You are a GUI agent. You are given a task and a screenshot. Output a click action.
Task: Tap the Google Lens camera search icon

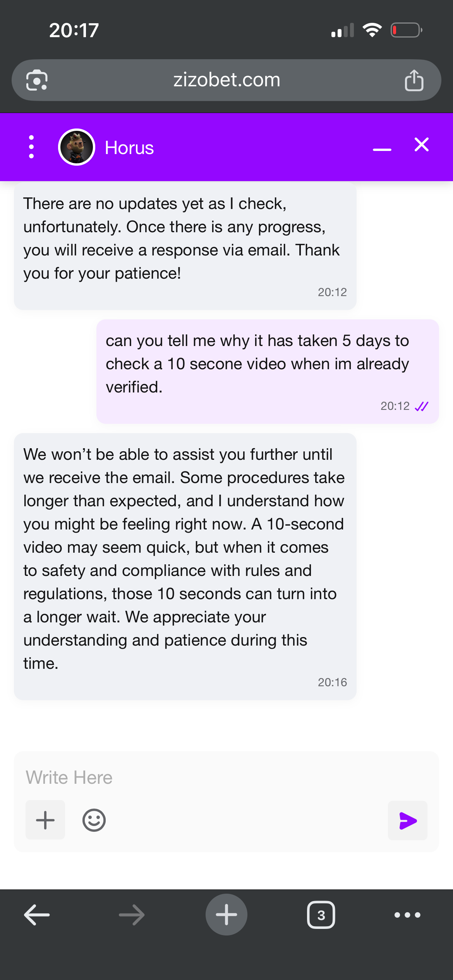tap(37, 80)
